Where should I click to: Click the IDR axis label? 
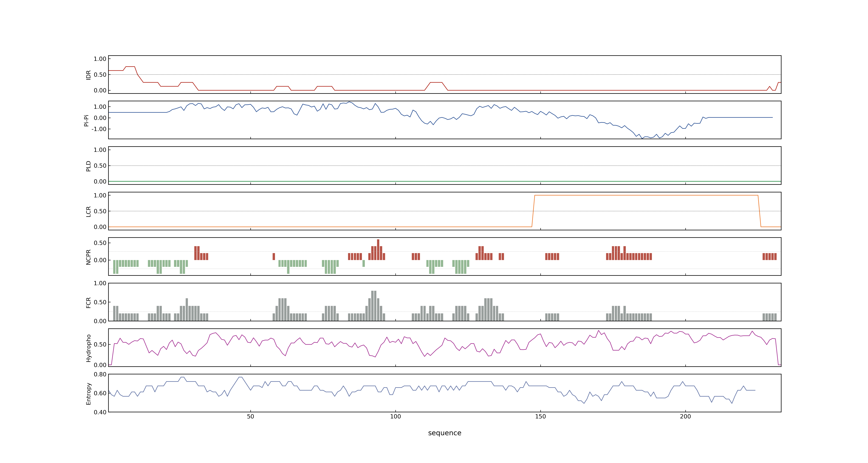pos(88,75)
